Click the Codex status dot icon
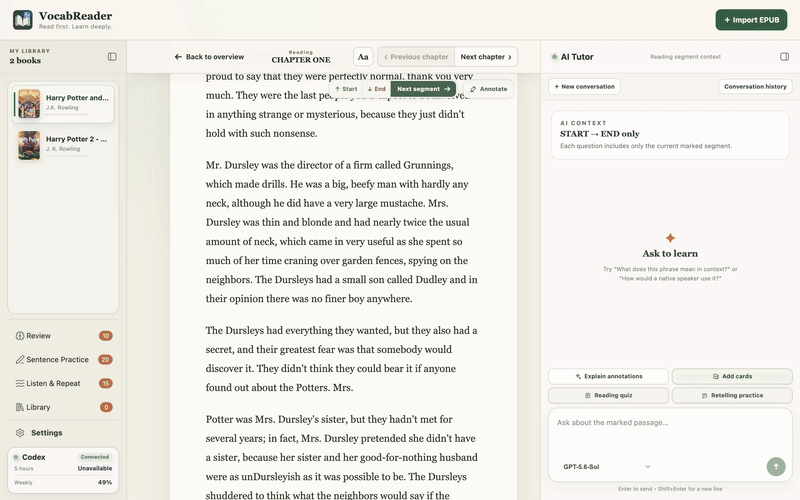 (16, 457)
